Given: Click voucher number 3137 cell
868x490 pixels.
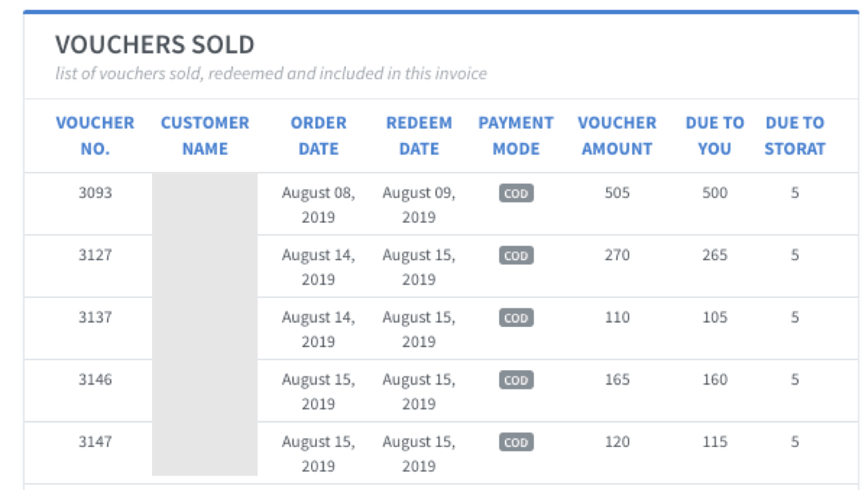Looking at the screenshot, I should (95, 318).
